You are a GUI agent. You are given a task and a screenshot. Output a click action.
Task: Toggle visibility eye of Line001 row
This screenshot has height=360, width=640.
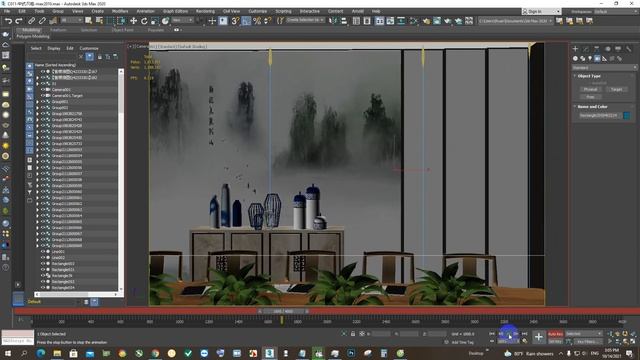tap(43, 252)
